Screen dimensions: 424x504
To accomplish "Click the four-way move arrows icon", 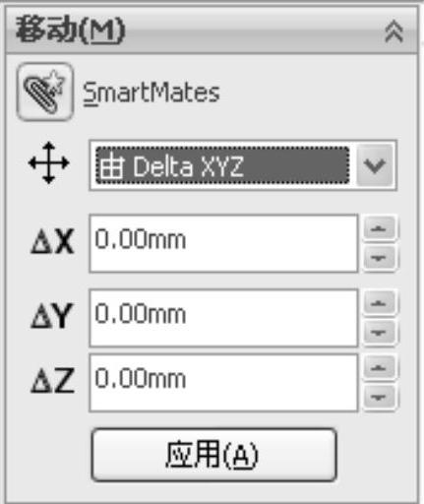I will [49, 162].
